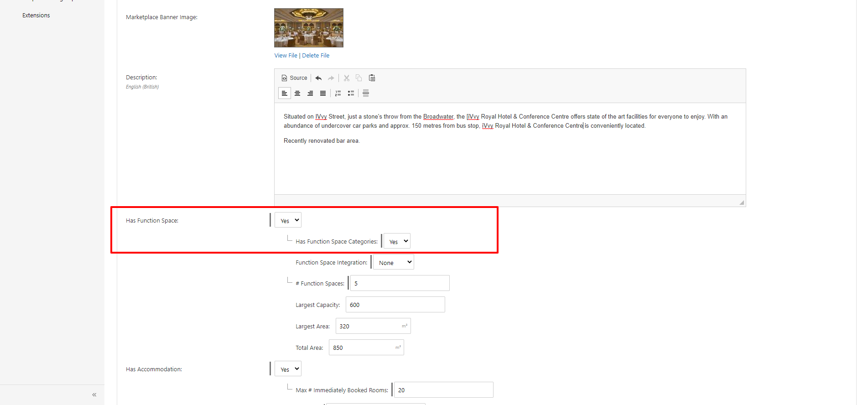Click the Copy icon in editor toolbar
The image size is (868, 405).
(359, 78)
